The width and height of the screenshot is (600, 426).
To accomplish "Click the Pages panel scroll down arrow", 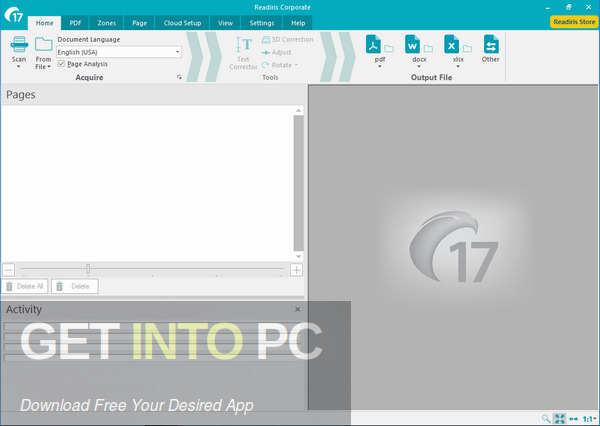I will click(x=298, y=256).
